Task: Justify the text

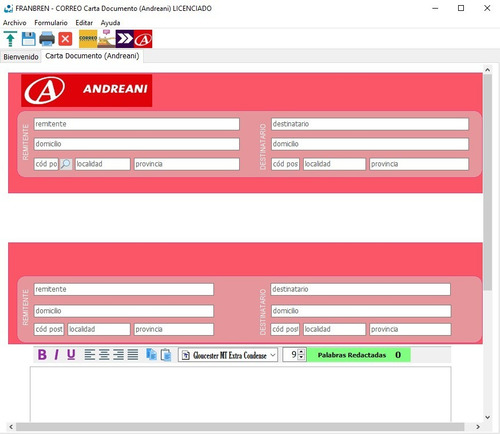Action: point(133,355)
